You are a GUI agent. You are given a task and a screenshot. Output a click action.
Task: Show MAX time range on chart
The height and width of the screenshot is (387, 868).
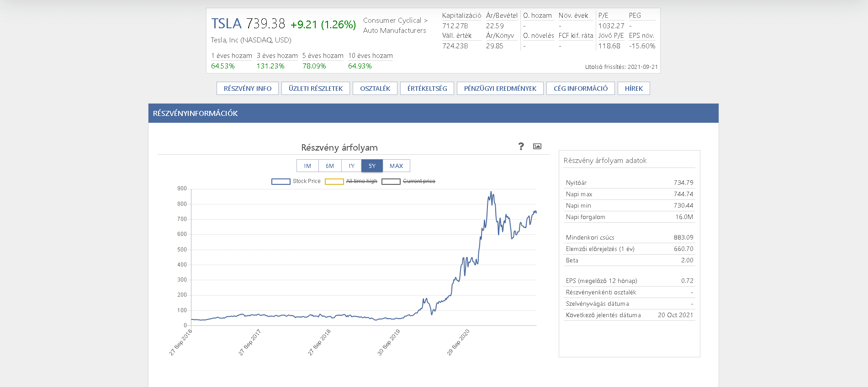click(x=396, y=166)
